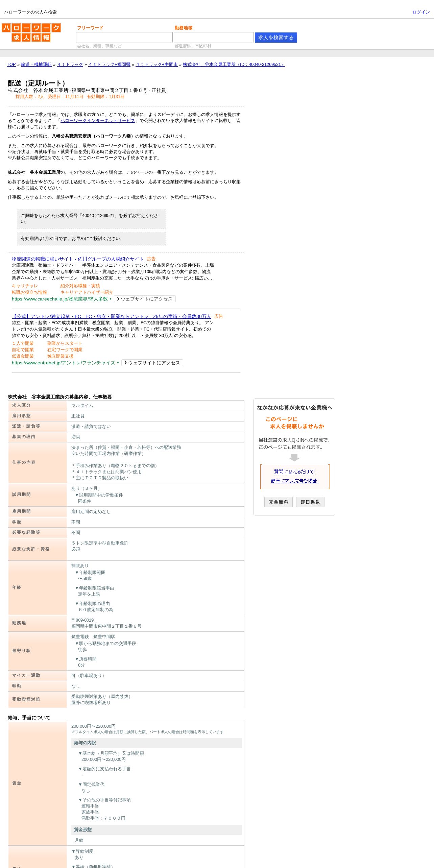Click 〒809-0019 address text
Screen dimensions: 434x868
click(82, 620)
